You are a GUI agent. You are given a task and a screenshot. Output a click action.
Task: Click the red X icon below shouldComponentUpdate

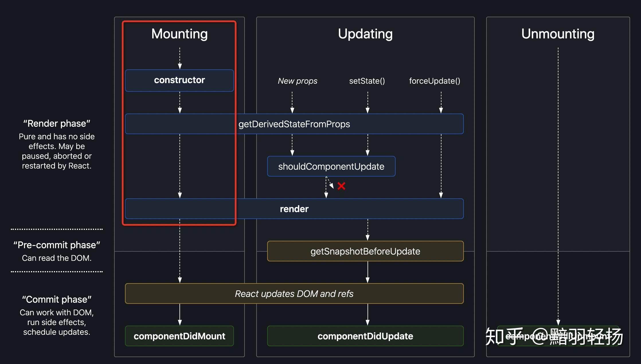pyautogui.click(x=341, y=186)
